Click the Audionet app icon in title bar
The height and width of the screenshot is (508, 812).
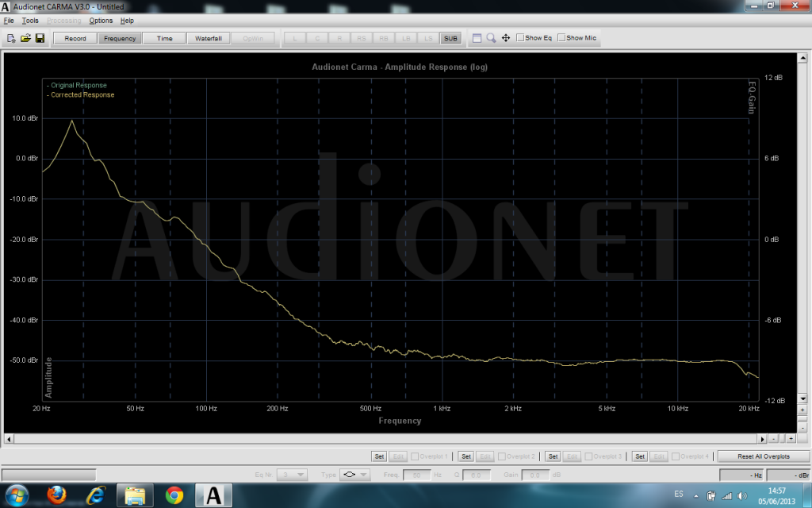coord(6,6)
